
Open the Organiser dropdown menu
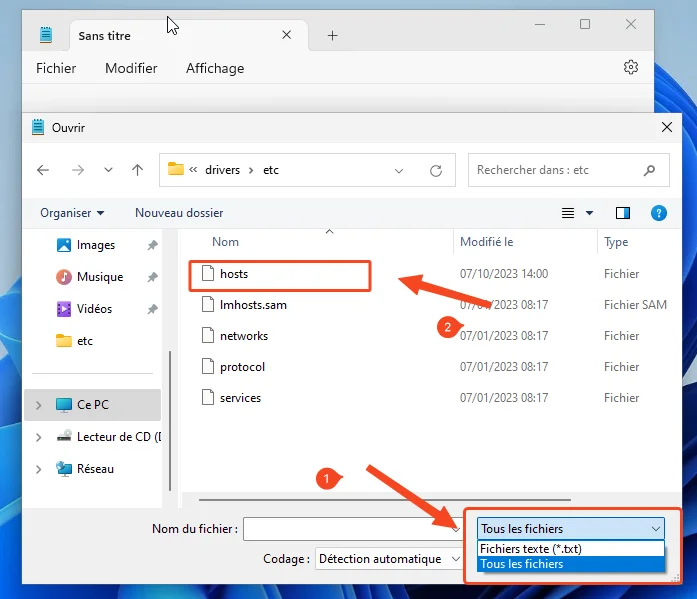(x=72, y=213)
